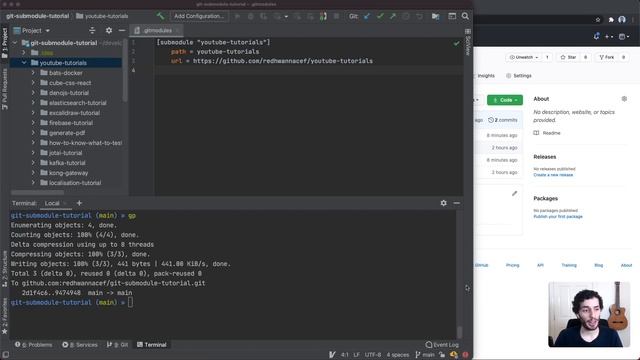Click the red notification icon in status bar

click(465, 355)
